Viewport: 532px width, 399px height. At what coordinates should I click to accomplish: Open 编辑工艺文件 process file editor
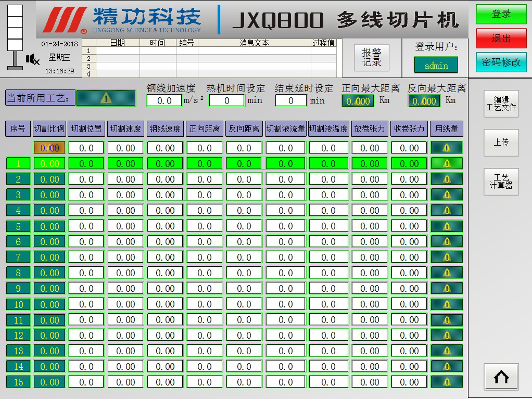click(x=501, y=104)
